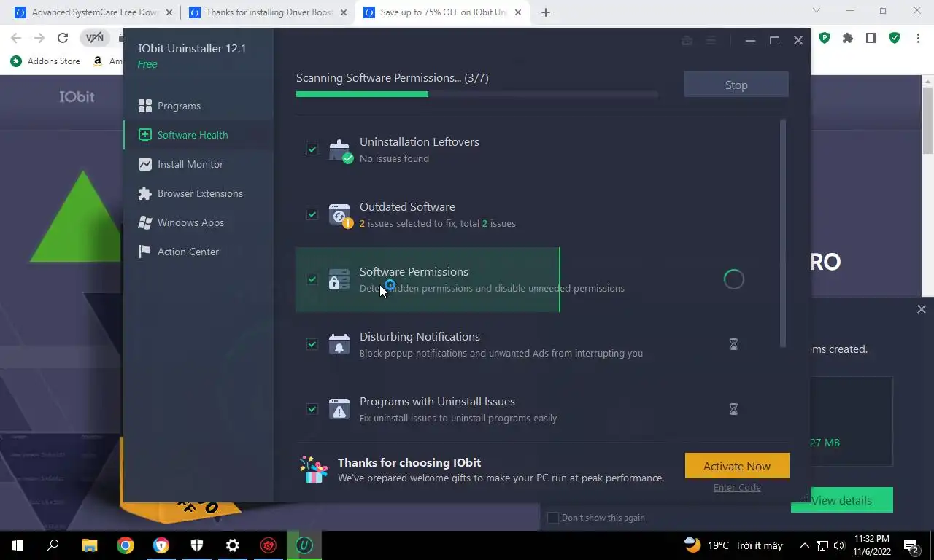Click the green checkmark shield extension
Screen dimensions: 934x560
(x=895, y=38)
